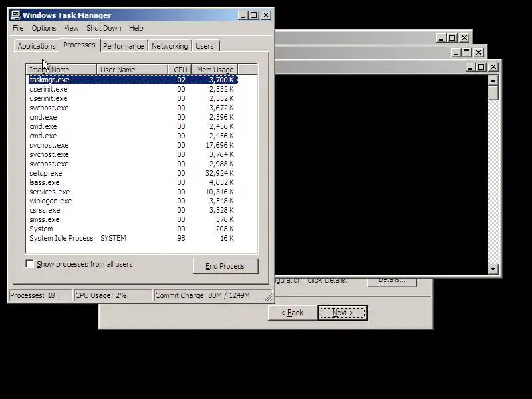This screenshot has width=532, height=399.
Task: Sort by the CPU column header
Action: [180, 70]
